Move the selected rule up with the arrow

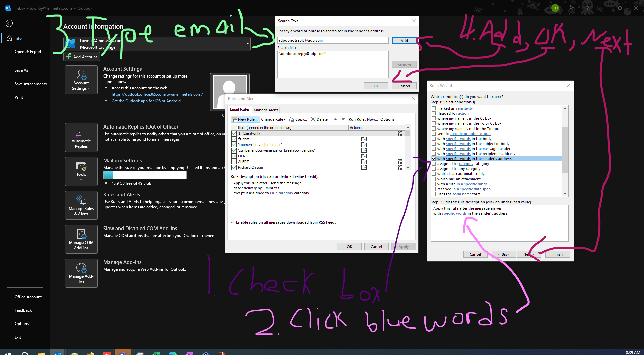click(x=335, y=119)
